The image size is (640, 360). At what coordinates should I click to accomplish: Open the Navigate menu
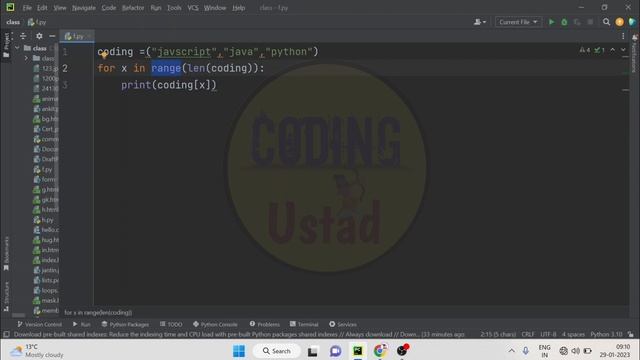coord(84,8)
